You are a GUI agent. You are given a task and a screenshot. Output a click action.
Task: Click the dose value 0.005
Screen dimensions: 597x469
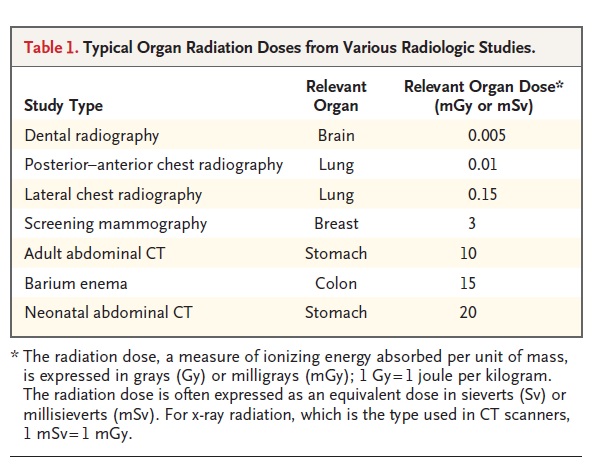[x=487, y=136]
